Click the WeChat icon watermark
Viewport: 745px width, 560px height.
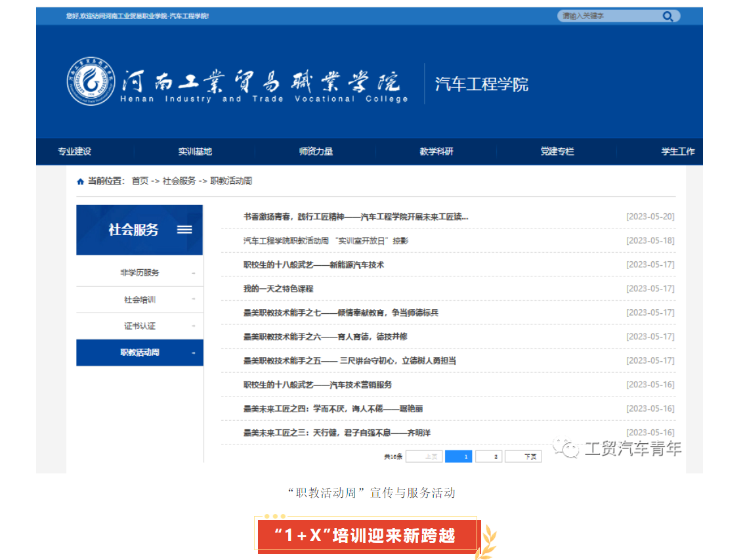click(x=566, y=448)
